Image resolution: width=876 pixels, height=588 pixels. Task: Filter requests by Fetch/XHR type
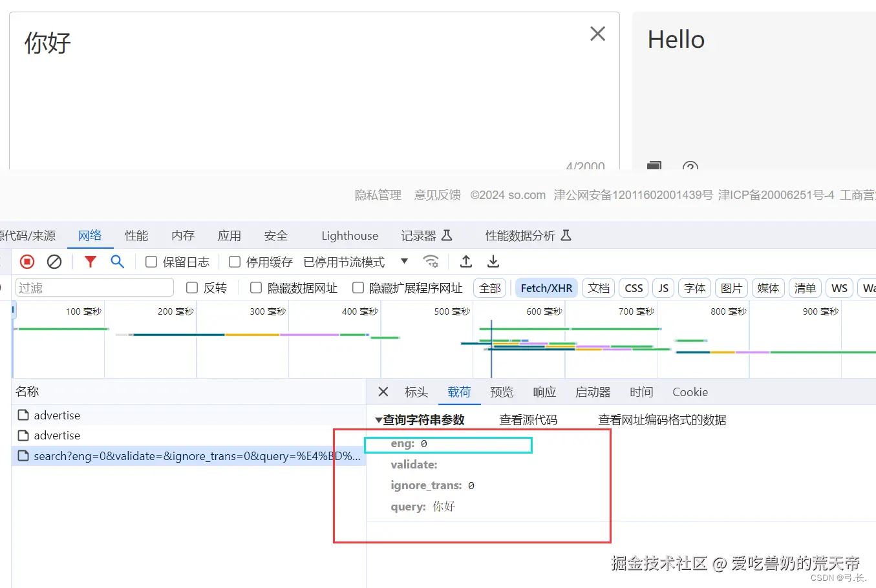tap(546, 288)
